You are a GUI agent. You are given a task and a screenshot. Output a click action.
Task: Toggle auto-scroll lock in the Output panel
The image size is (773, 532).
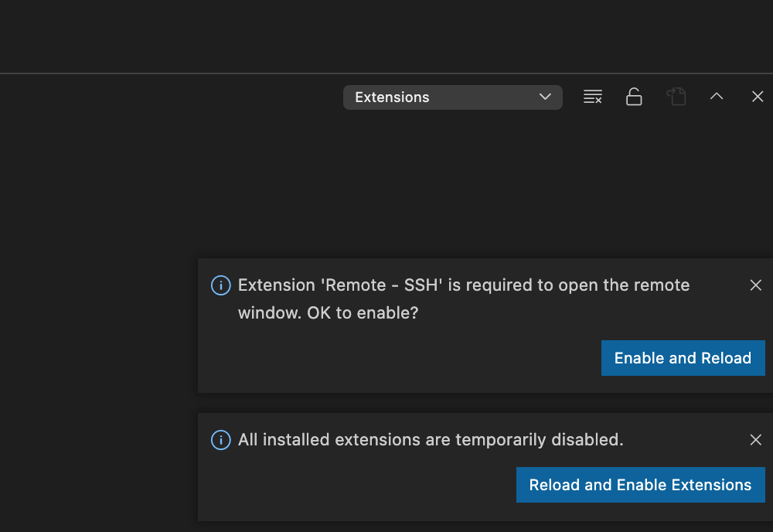[x=634, y=96]
